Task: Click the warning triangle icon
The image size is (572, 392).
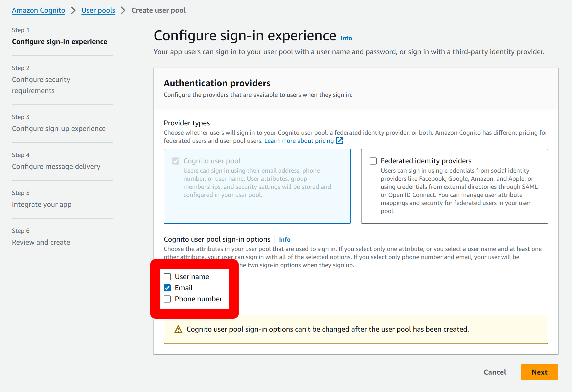Action: click(x=178, y=329)
